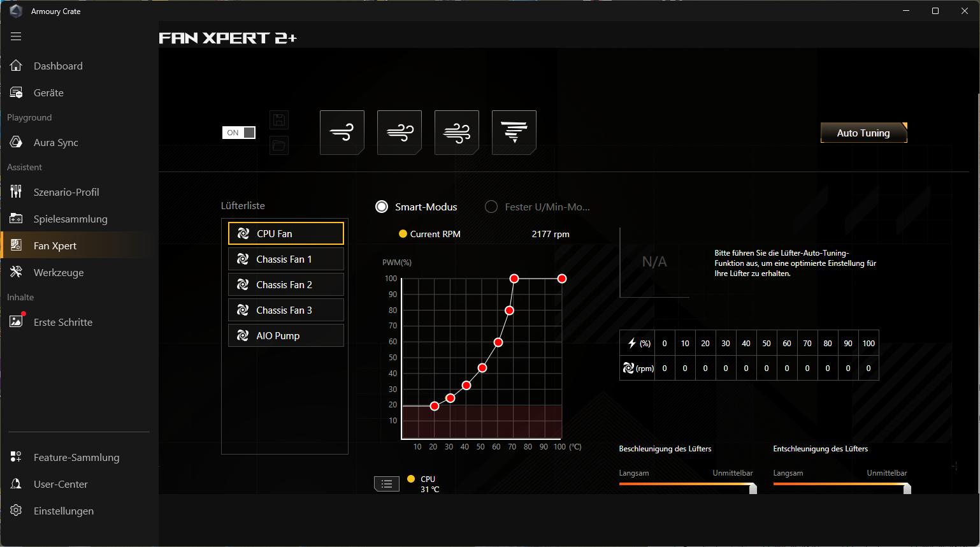Image resolution: width=980 pixels, height=547 pixels.
Task: Click the Entschleunigung des Lüfters slider handle
Action: (x=907, y=488)
